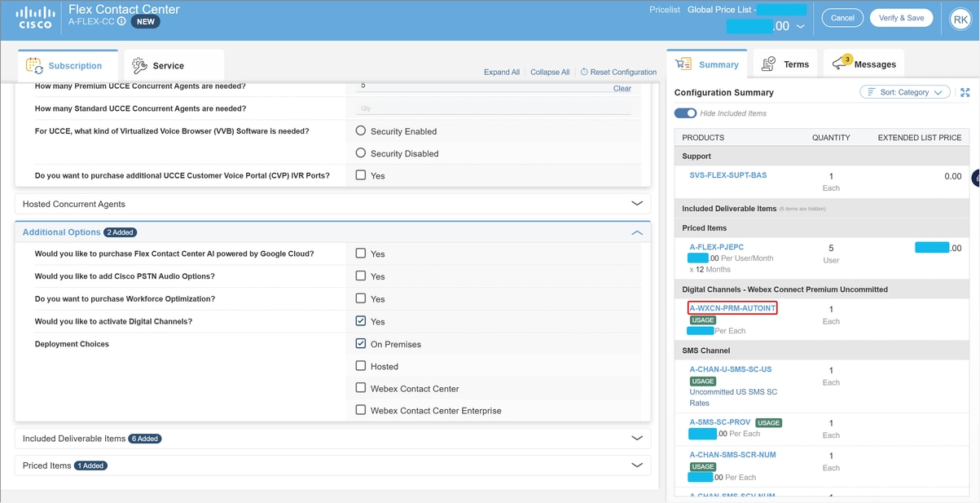Check the Webex Contact Center Enterprise choice
The image size is (980, 503).
point(361,410)
